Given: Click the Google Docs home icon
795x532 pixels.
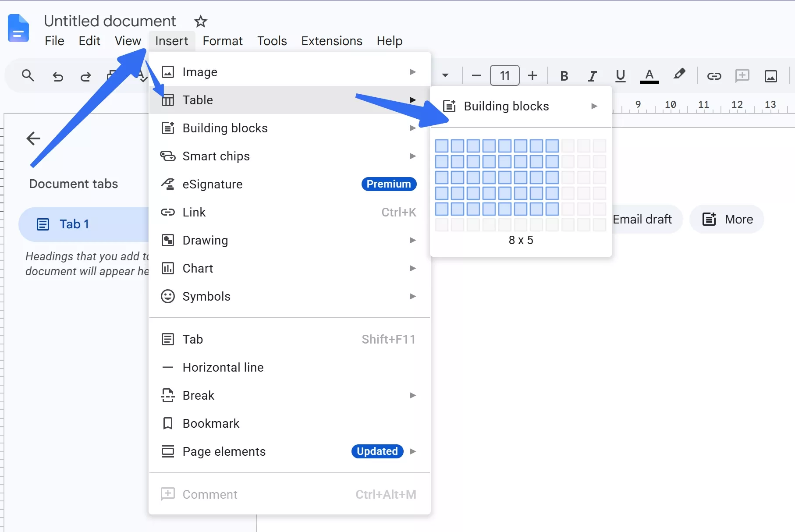Looking at the screenshot, I should pos(18,28).
